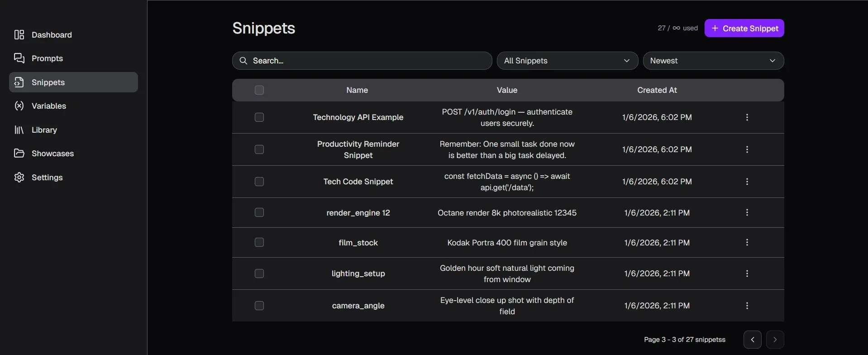Click the Variables (x) icon
This screenshot has width=868, height=355.
tap(19, 106)
